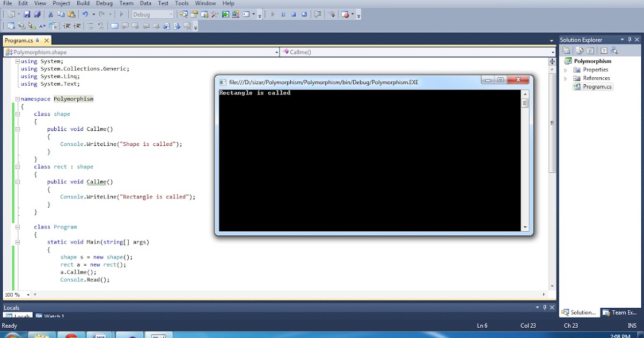This screenshot has width=644, height=338.
Task: Open the editor zoom level combo showing 100%
Action: point(16,294)
